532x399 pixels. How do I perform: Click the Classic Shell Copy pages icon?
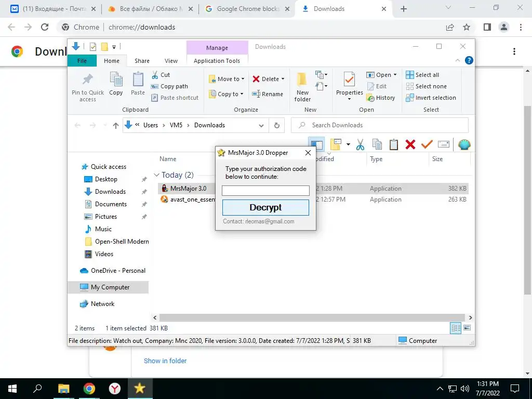377,144
